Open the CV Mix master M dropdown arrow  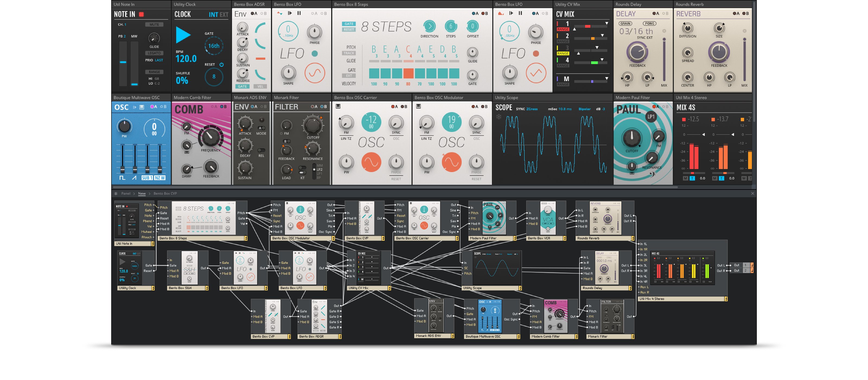point(607,78)
